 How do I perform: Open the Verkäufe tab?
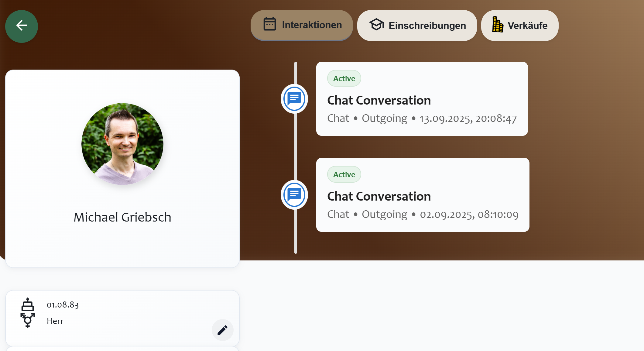(x=519, y=26)
